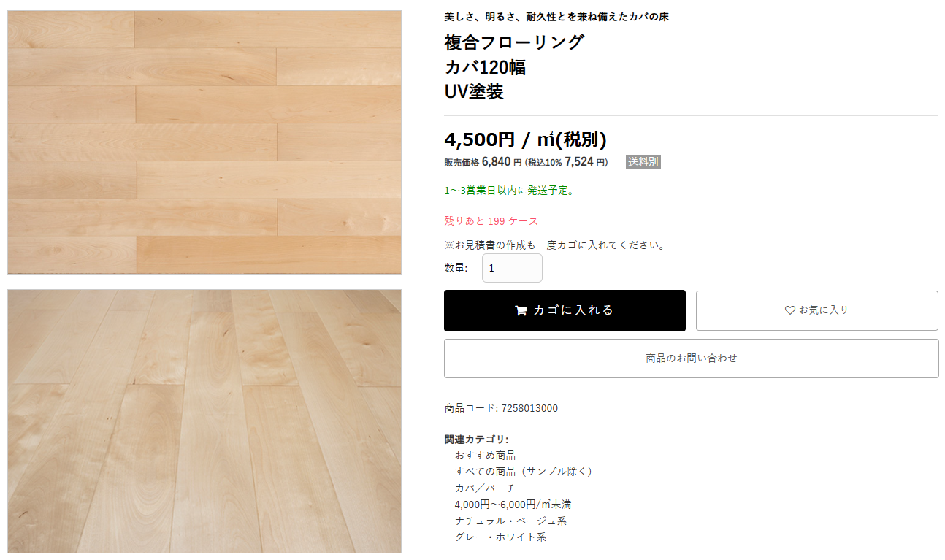Add item with カゴに入れる button
The image size is (945, 560).
tap(565, 310)
